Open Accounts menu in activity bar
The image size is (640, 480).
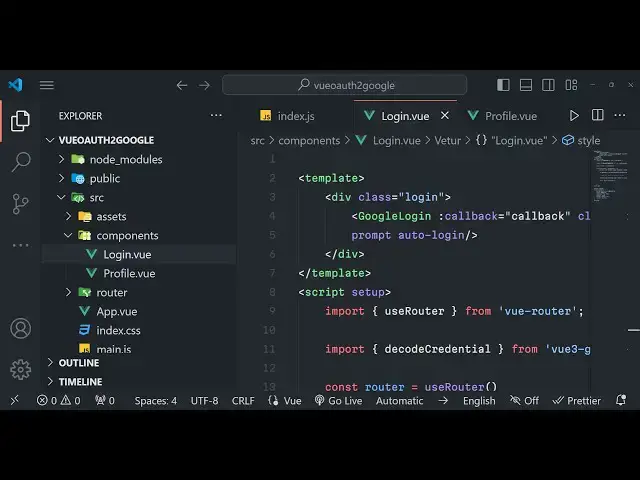tap(20, 329)
